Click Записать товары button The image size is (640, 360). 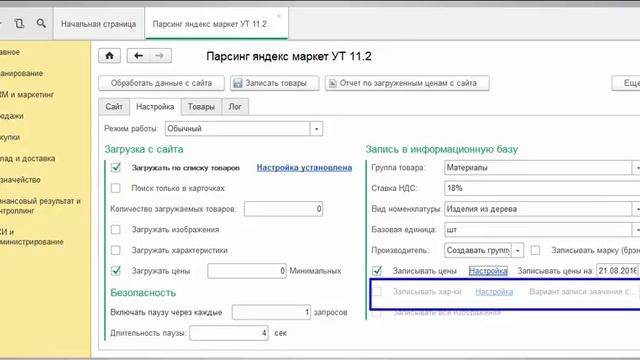coord(274,83)
